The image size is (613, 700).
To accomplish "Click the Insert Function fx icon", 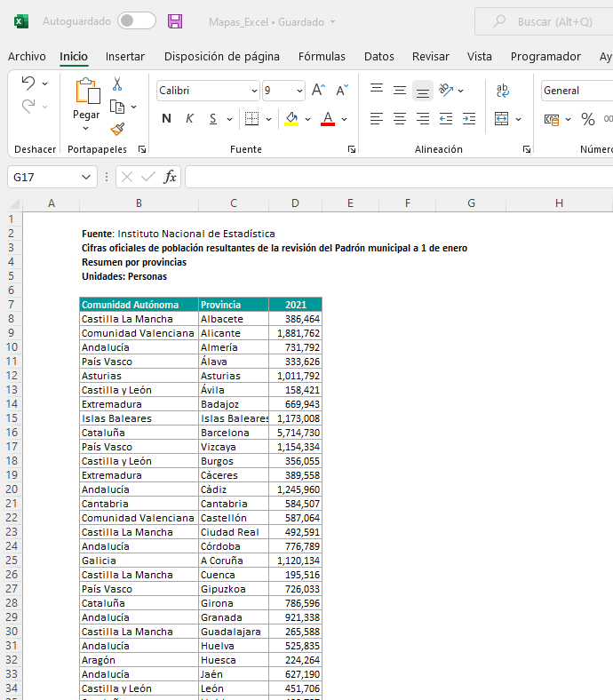I will (x=170, y=177).
